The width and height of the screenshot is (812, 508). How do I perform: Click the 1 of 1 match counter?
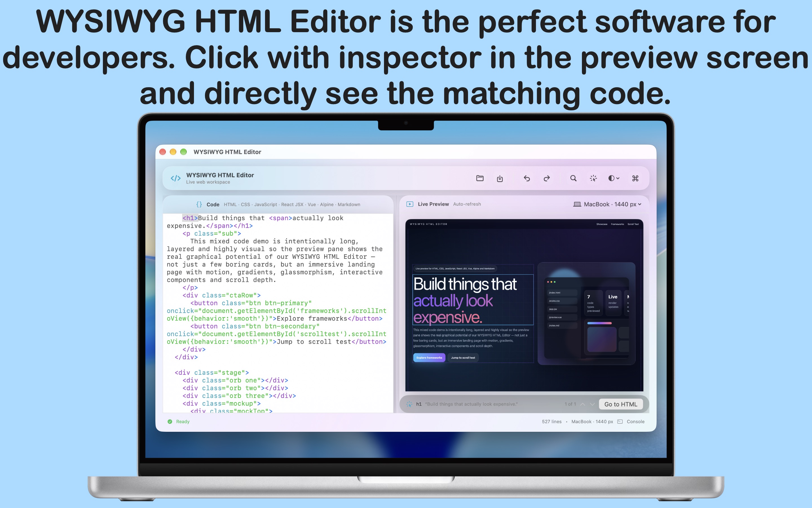(570, 404)
